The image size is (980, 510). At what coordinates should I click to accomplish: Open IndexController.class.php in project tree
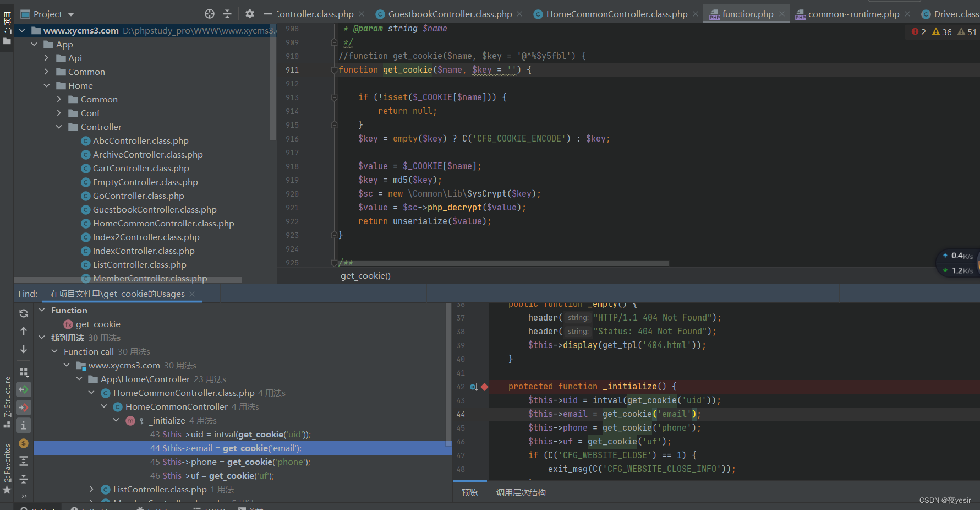pos(143,251)
